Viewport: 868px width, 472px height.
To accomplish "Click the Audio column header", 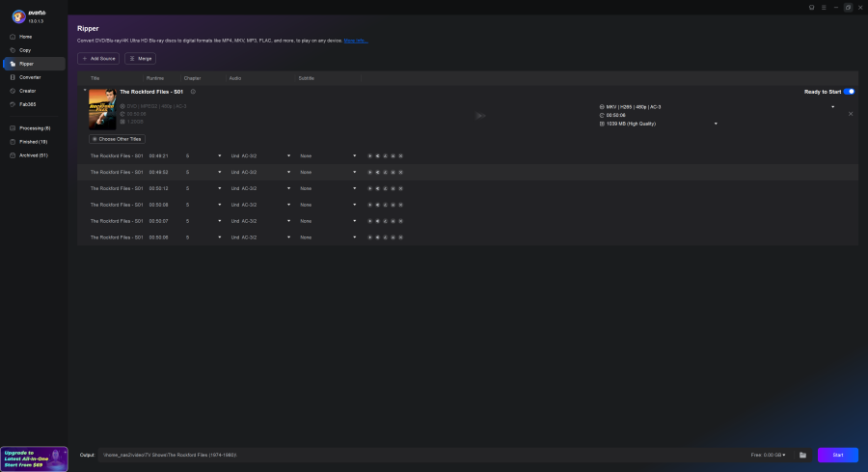I will click(x=235, y=78).
